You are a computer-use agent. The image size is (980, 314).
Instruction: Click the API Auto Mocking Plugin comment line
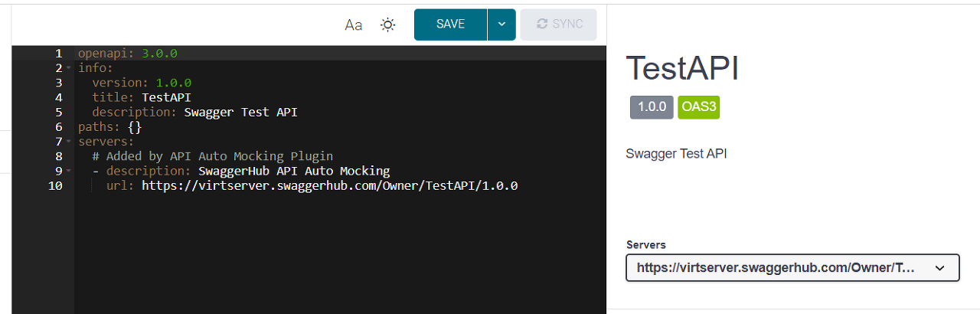213,156
